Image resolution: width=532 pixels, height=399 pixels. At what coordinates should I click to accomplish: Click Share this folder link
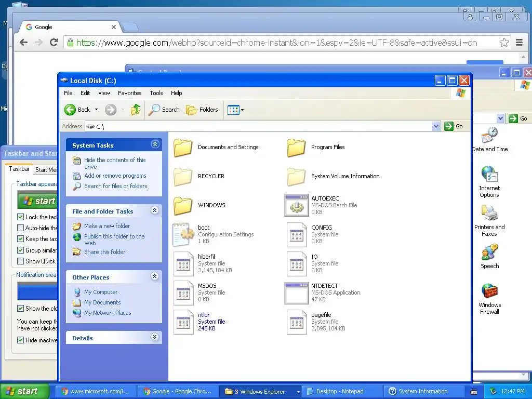coord(105,252)
